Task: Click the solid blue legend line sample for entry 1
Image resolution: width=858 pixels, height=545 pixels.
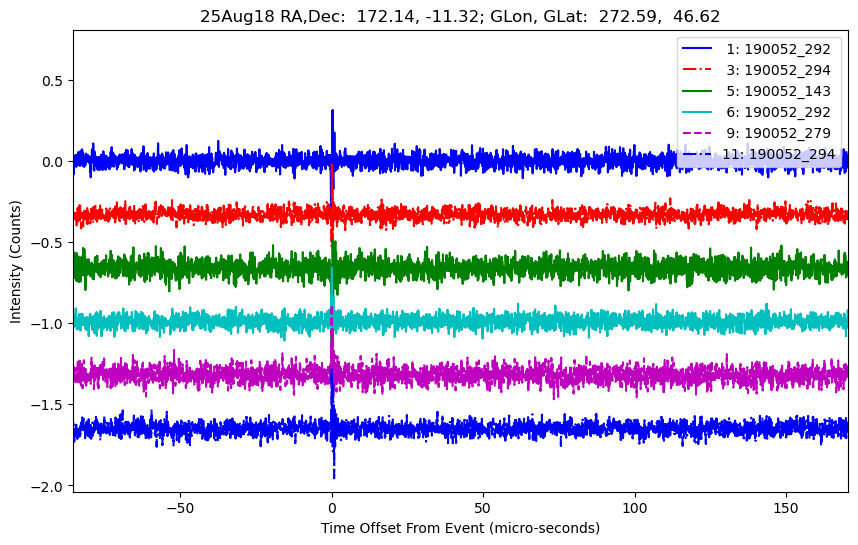Action: tap(697, 48)
